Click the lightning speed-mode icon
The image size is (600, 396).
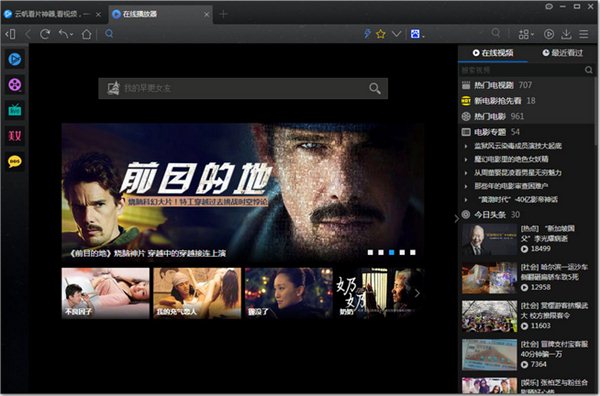point(367,34)
